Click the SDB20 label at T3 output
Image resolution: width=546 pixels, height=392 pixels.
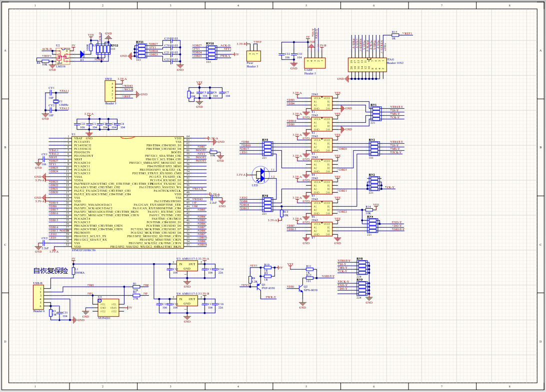[342, 149]
